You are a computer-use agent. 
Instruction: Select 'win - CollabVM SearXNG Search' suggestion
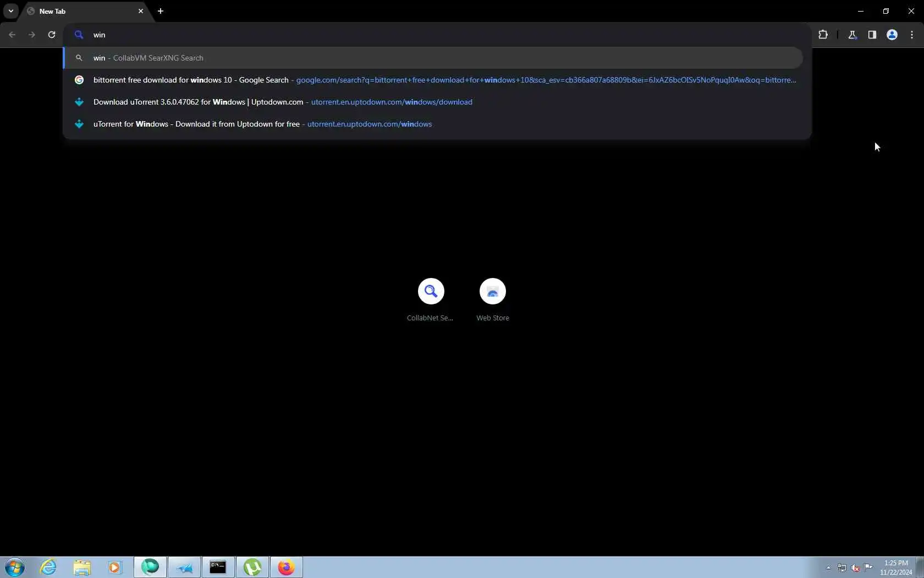pos(433,58)
